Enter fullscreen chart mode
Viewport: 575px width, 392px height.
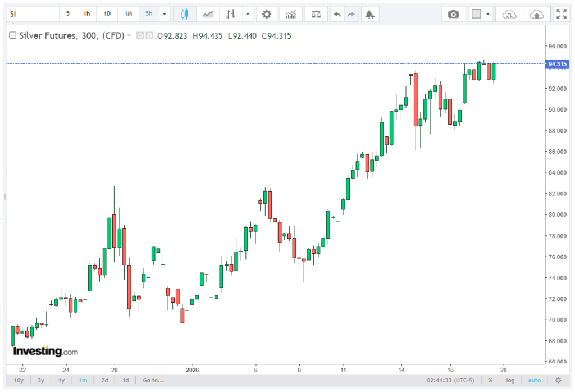pyautogui.click(x=560, y=14)
